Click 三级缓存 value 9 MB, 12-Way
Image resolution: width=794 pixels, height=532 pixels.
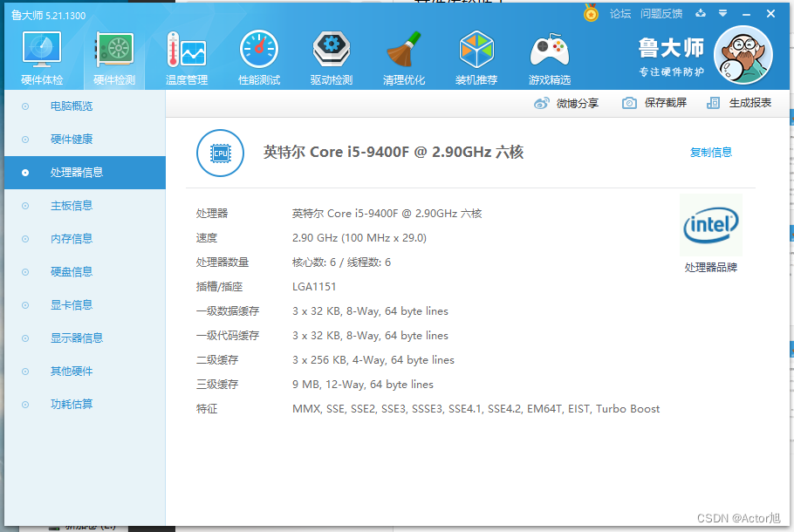(363, 385)
